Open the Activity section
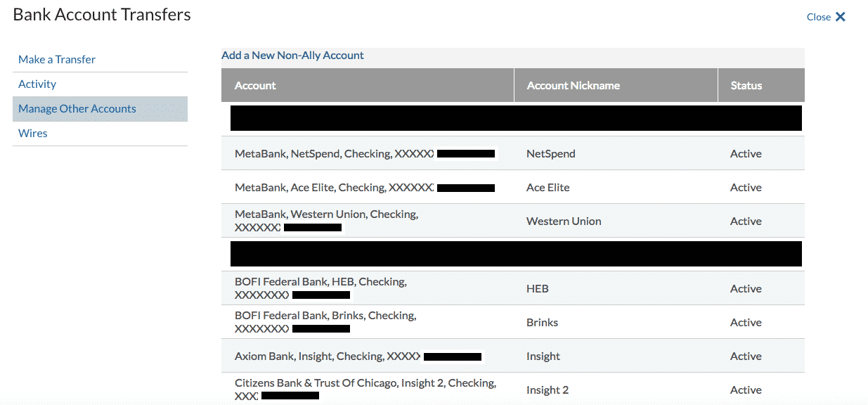This screenshot has width=868, height=405. (x=37, y=84)
